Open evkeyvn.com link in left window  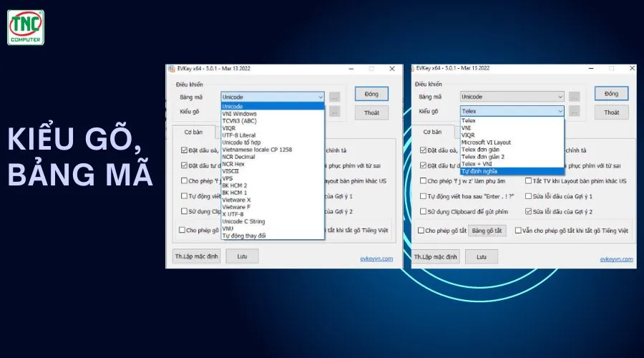pyautogui.click(x=376, y=258)
